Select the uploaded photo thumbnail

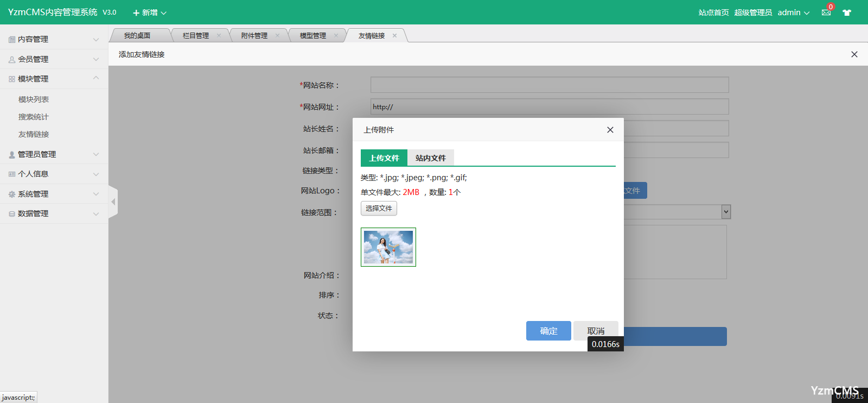[388, 247]
